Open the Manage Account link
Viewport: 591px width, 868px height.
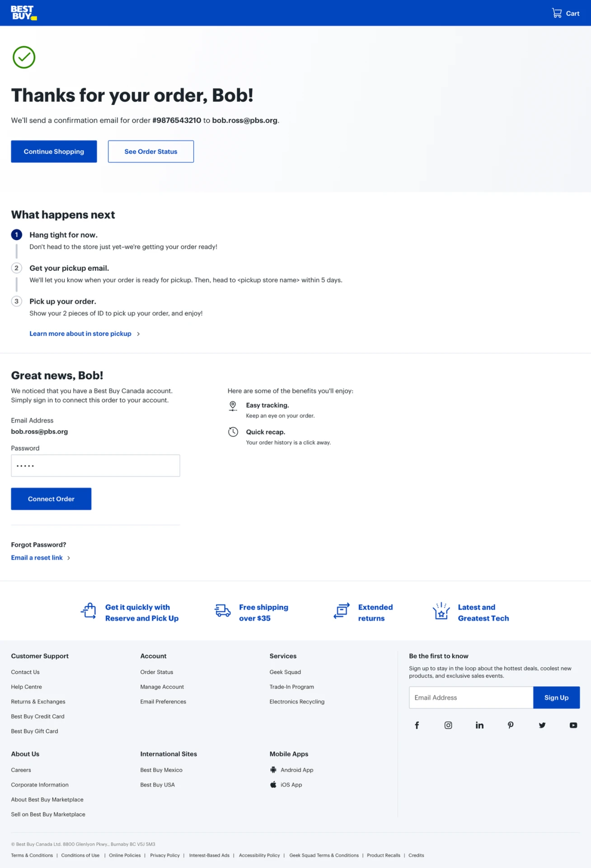[x=162, y=687]
